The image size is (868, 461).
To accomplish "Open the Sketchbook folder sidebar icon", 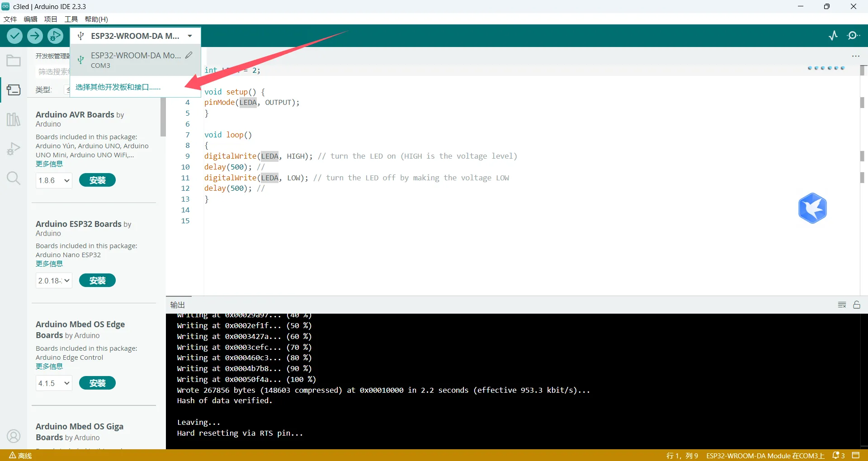I will pos(14,61).
